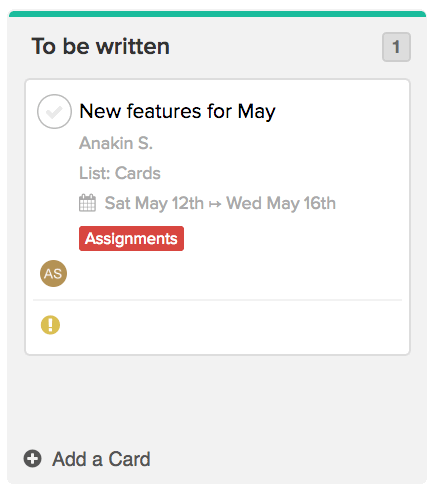
Task: Mark New features for May card complete
Action: coord(54,111)
